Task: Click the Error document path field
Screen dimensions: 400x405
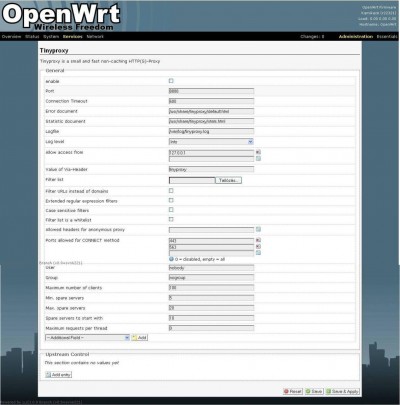Action: (211, 111)
